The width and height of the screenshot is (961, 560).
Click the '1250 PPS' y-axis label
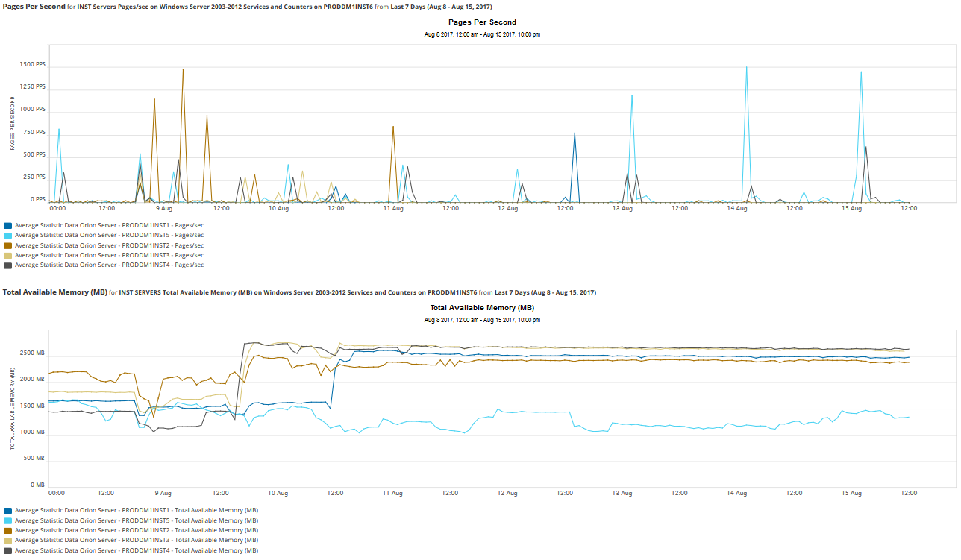pyautogui.click(x=33, y=87)
